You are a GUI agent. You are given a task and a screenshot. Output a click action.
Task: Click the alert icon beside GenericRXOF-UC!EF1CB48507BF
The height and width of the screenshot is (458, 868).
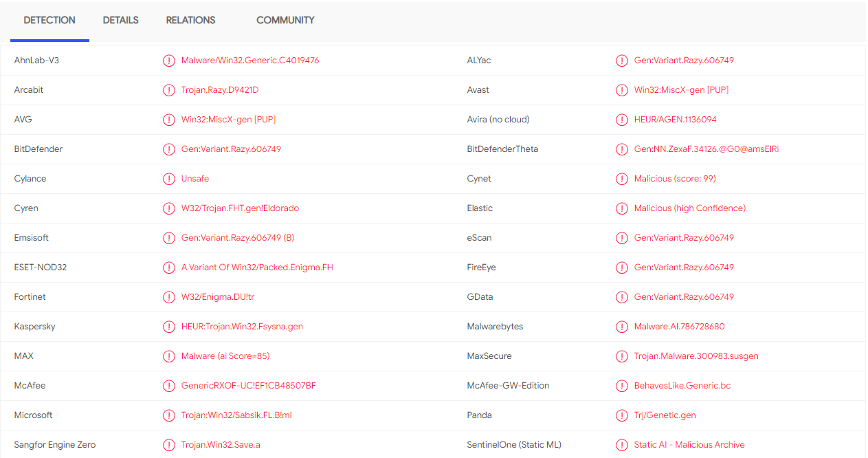click(x=169, y=386)
